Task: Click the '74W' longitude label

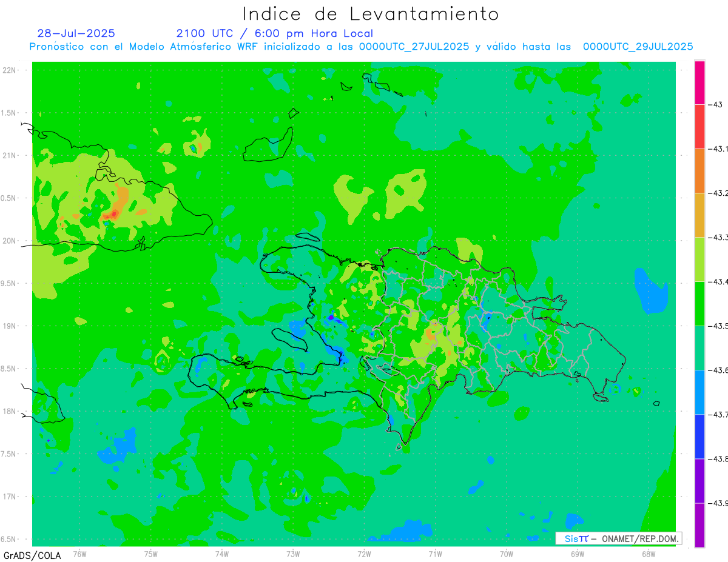Action: [x=222, y=554]
